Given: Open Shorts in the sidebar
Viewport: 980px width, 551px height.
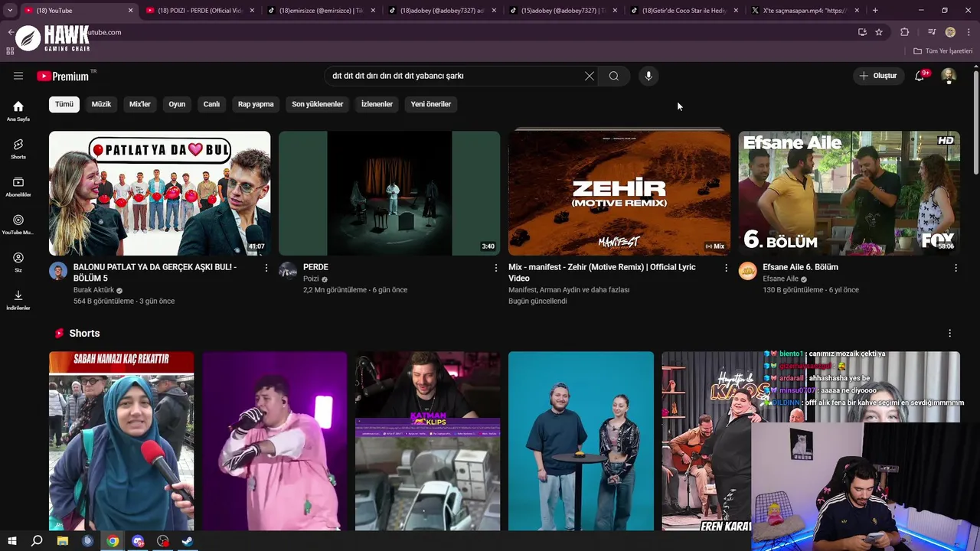Looking at the screenshot, I should [x=18, y=148].
